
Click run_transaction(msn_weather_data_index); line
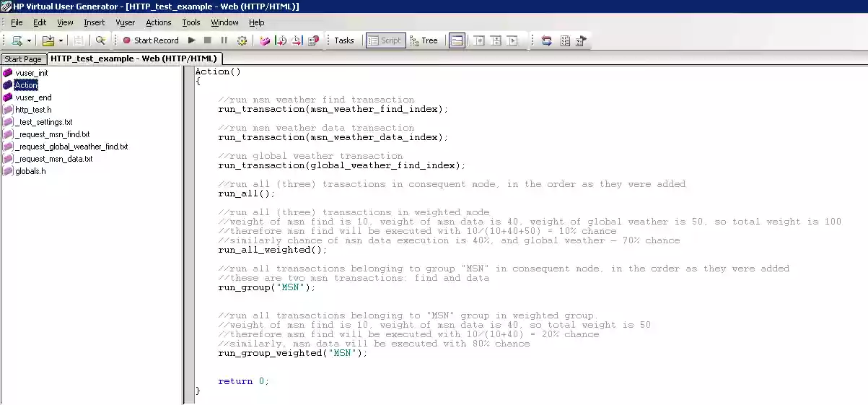coord(333,137)
